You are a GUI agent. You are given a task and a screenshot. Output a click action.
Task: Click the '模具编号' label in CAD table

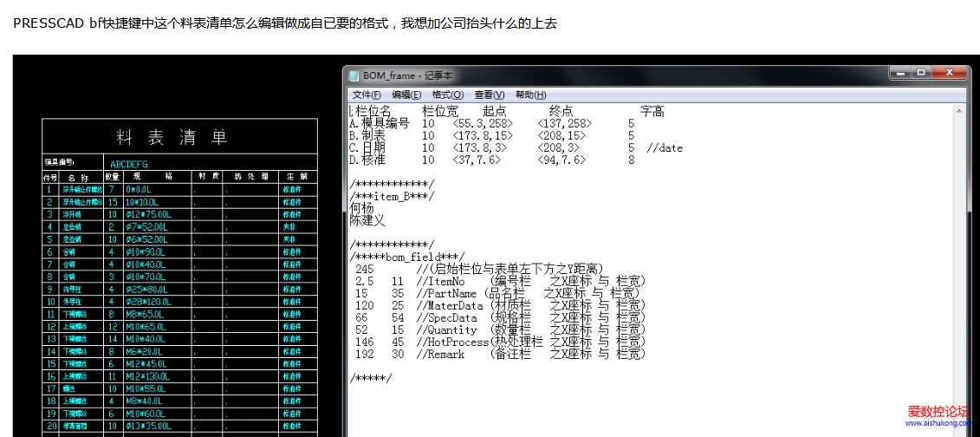coord(60,162)
